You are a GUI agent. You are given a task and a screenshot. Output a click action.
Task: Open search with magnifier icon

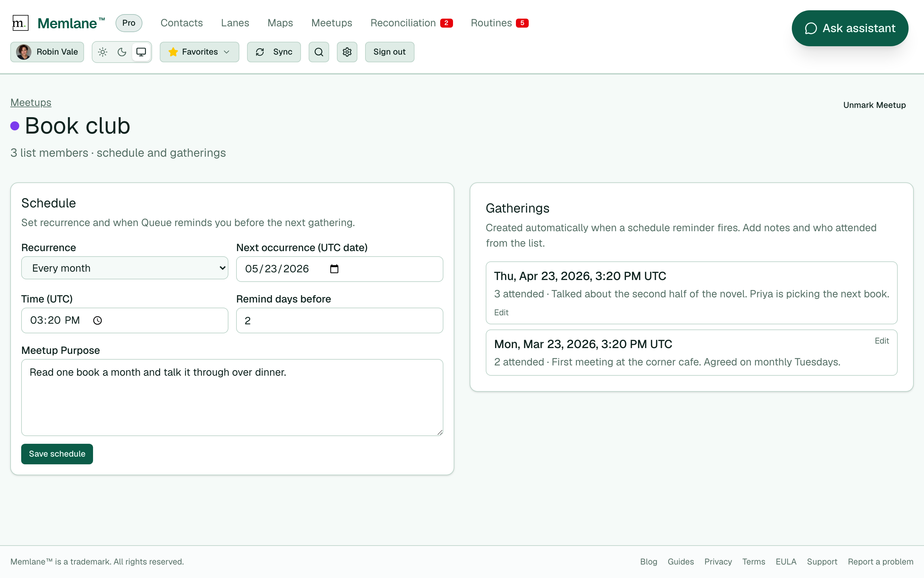319,52
